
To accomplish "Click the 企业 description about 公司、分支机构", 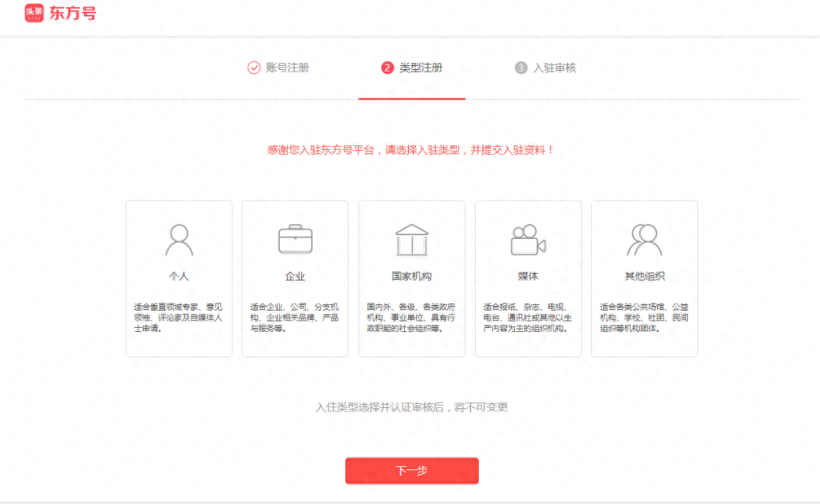I will (x=294, y=318).
